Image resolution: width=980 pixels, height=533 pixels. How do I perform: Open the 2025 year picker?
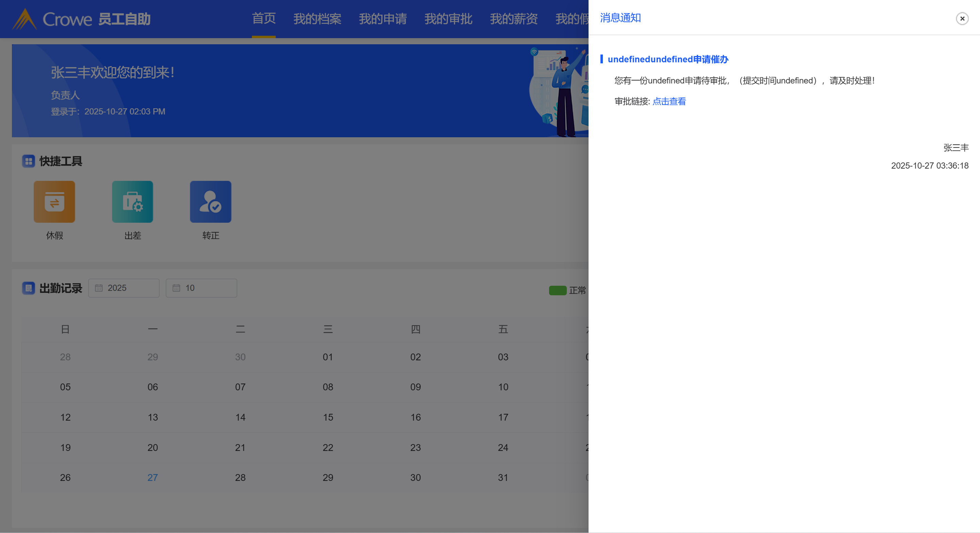pos(129,288)
